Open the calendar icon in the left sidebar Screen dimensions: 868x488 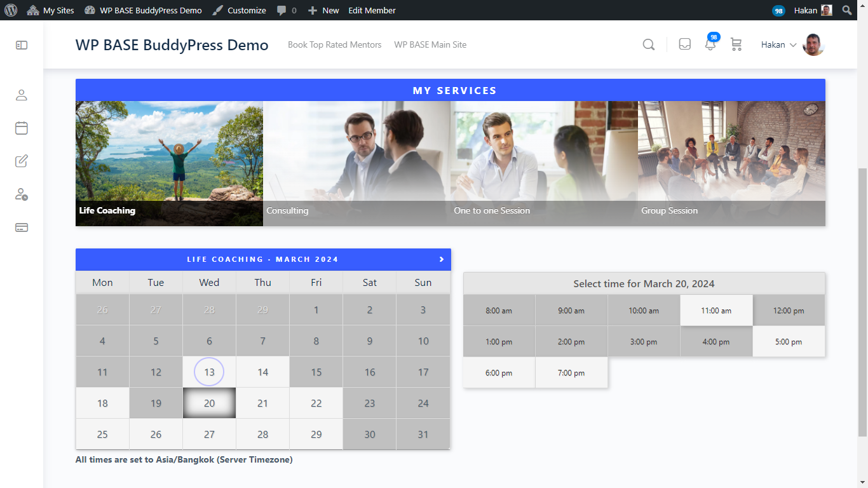pos(21,128)
